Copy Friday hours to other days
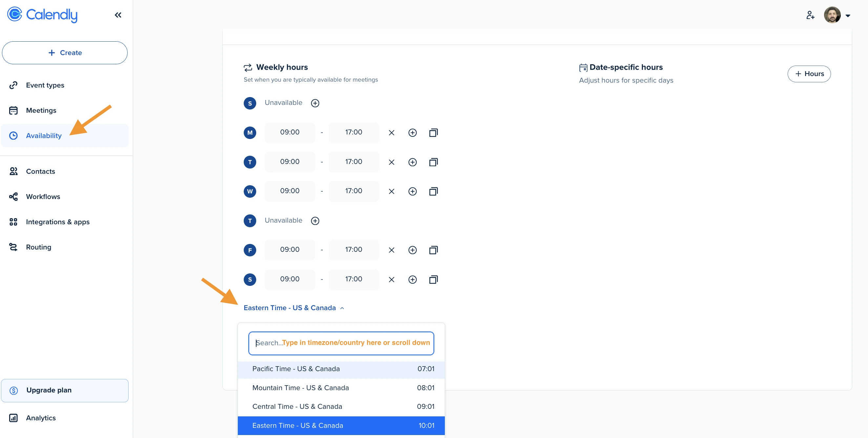Screen dimensions: 868x438 [x=433, y=250]
